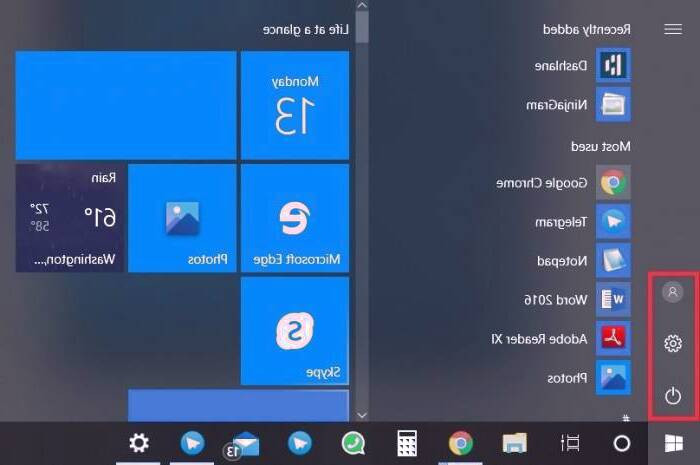Image resolution: width=700 pixels, height=465 pixels.
Task: Open the Photos live tile
Action: 182,218
